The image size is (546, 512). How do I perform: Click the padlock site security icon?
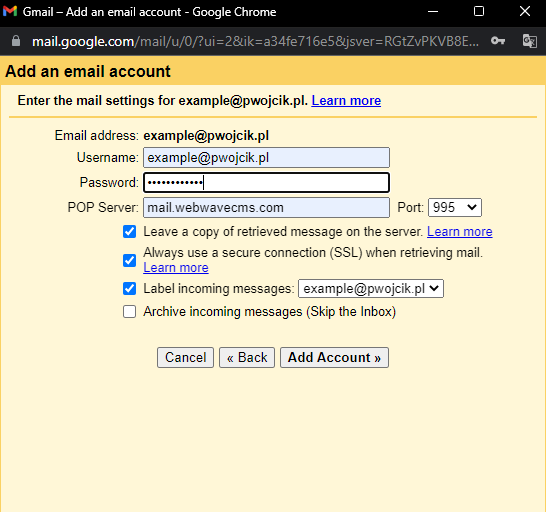(x=16, y=41)
